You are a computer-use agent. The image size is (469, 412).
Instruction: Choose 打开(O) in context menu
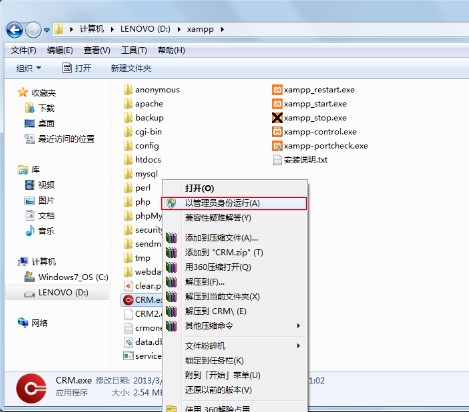click(235, 188)
